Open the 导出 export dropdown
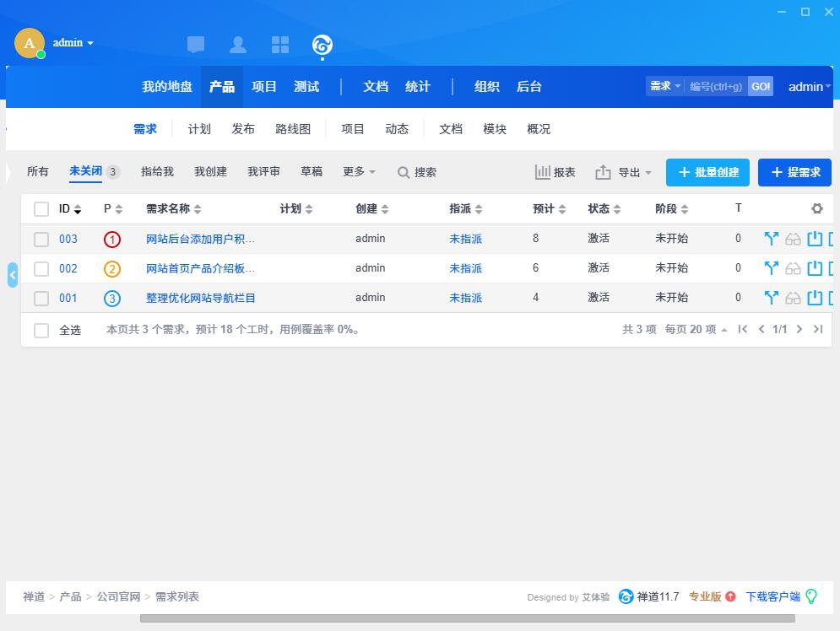 click(624, 172)
